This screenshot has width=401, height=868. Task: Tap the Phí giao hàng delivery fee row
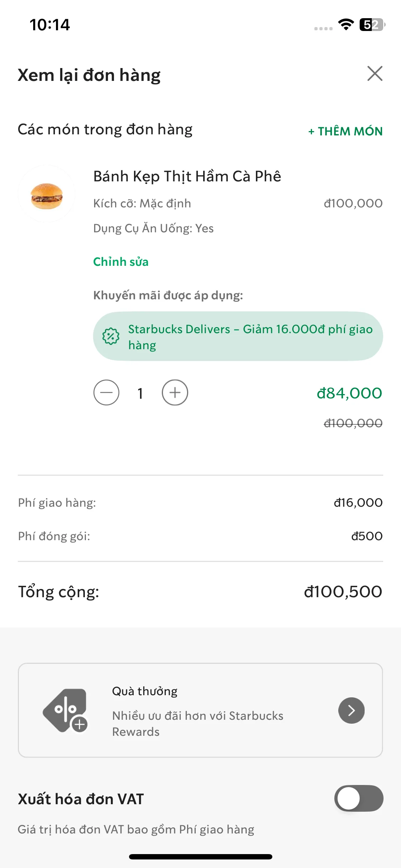200,503
